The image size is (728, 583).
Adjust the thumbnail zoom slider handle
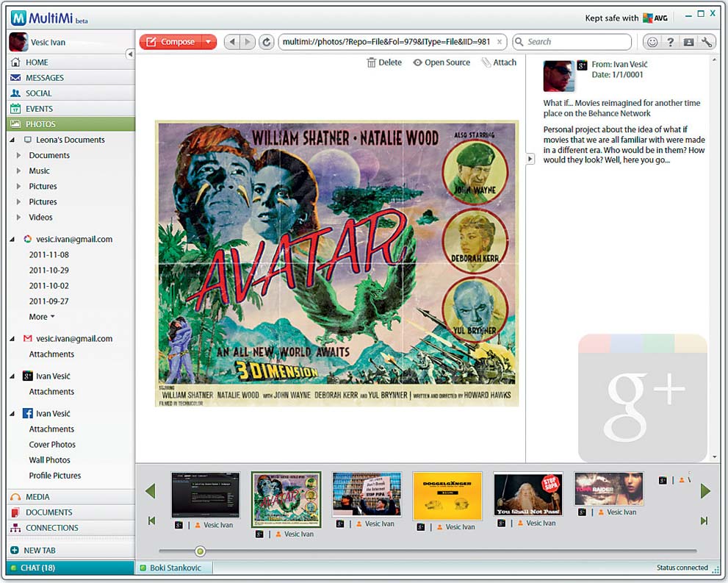(200, 551)
